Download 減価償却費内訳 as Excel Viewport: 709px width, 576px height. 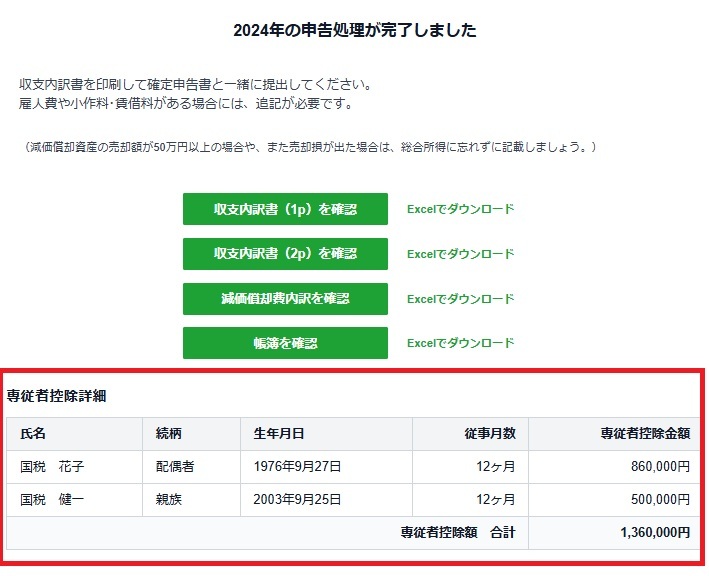[460, 299]
